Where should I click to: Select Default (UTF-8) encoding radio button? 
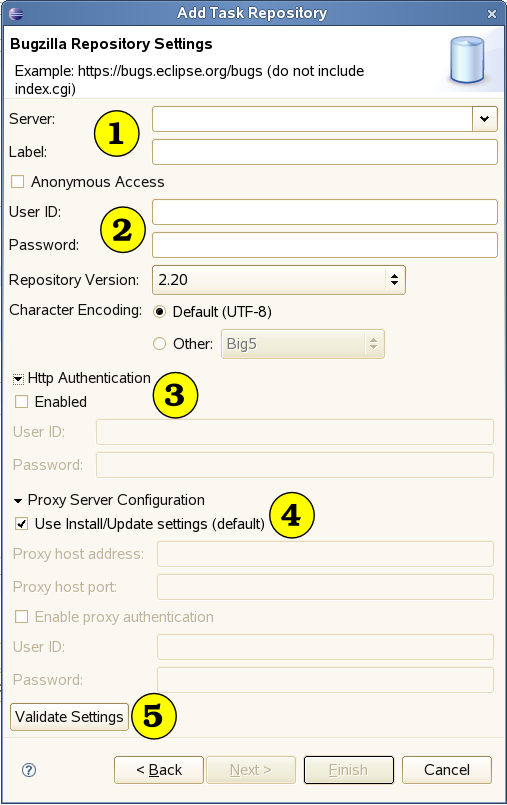point(160,312)
